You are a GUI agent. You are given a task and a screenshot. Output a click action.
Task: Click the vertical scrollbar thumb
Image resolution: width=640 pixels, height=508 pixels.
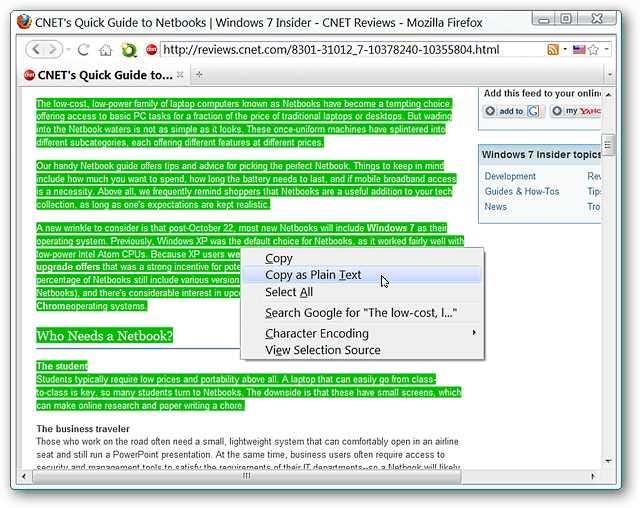pos(608,145)
